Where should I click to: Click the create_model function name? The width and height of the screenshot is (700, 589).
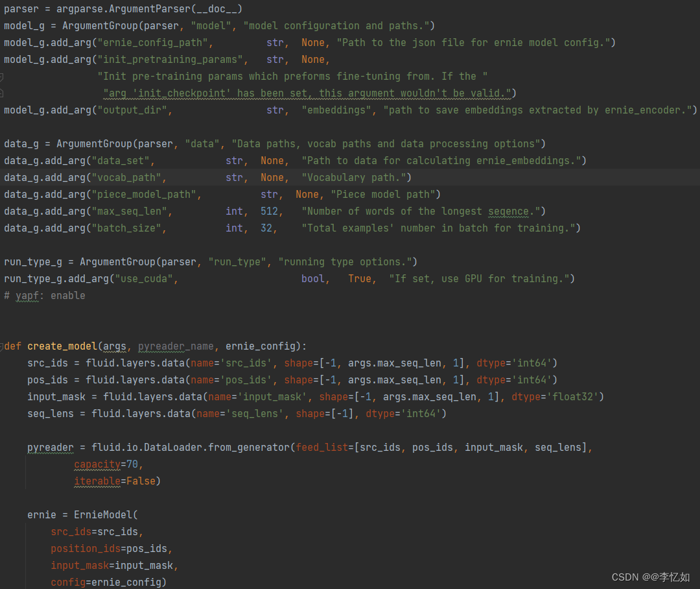point(62,346)
